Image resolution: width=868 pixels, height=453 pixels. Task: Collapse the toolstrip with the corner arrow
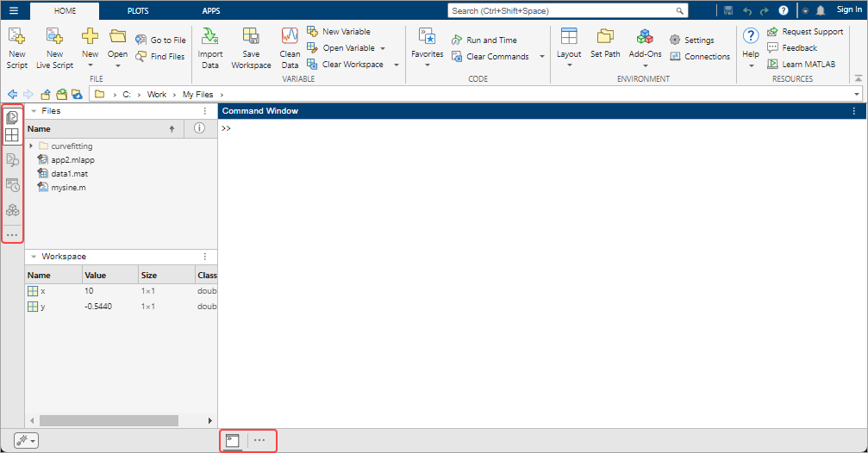858,78
